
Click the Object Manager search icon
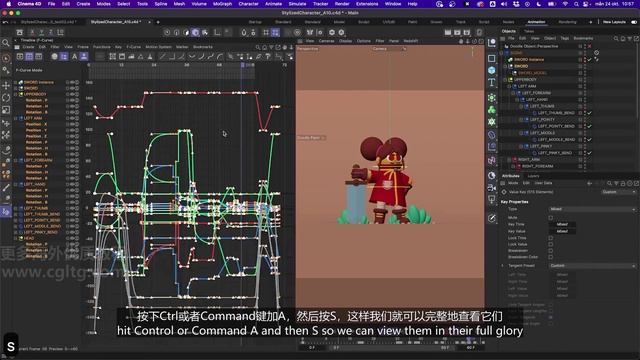coord(616,38)
